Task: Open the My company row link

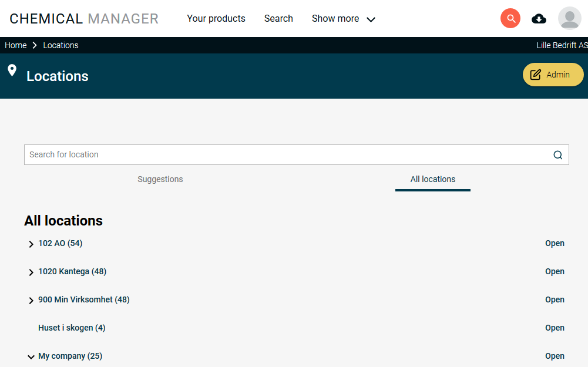Action: 555,356
